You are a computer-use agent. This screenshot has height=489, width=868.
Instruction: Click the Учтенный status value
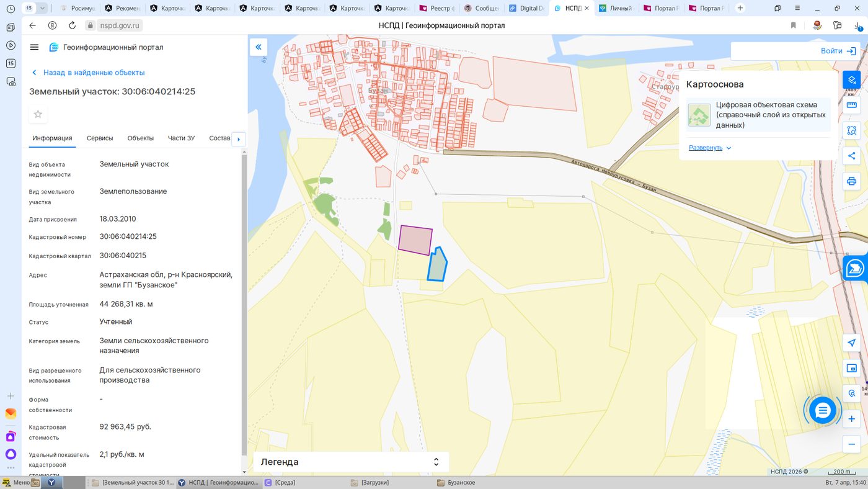[116, 321]
